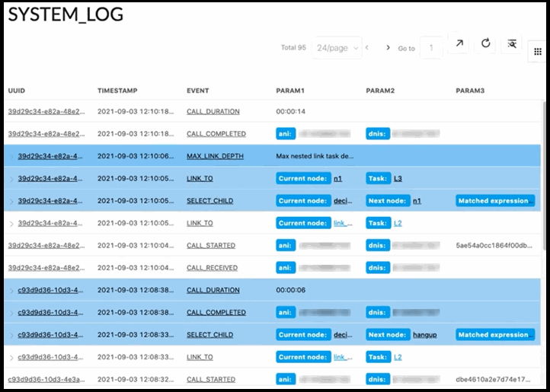Click the Go to page input

click(431, 48)
